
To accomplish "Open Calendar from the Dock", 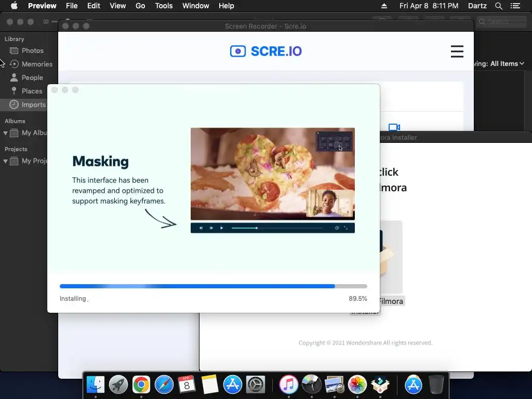I will coord(187,384).
